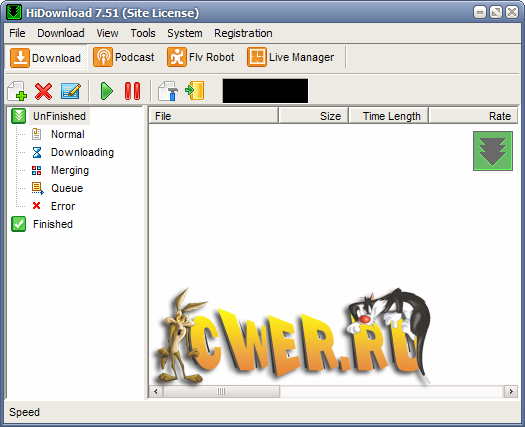This screenshot has height=427, width=525.
Task: Click the Time Length column header
Action: [389, 116]
